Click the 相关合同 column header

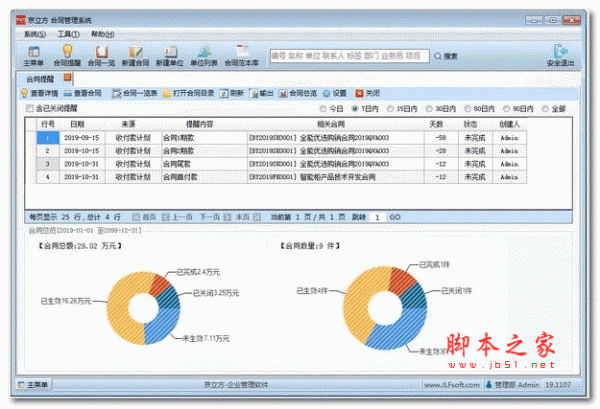tap(331, 124)
